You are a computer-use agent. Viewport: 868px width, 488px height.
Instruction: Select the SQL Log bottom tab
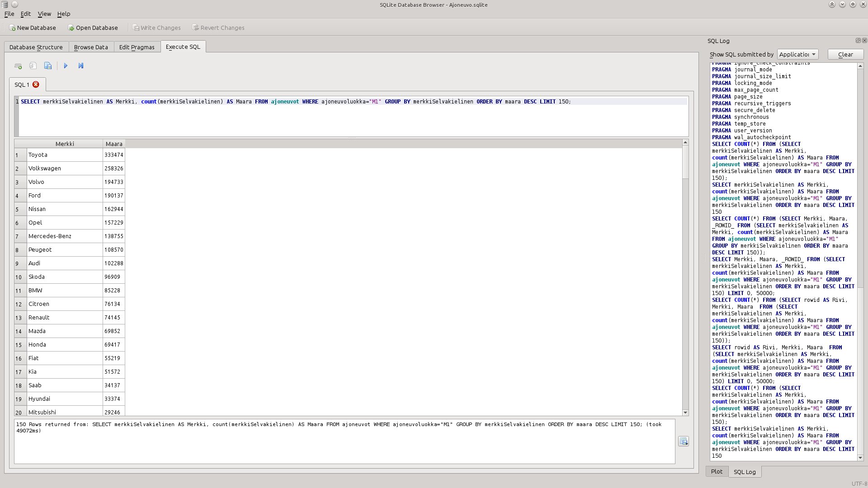[x=745, y=472]
